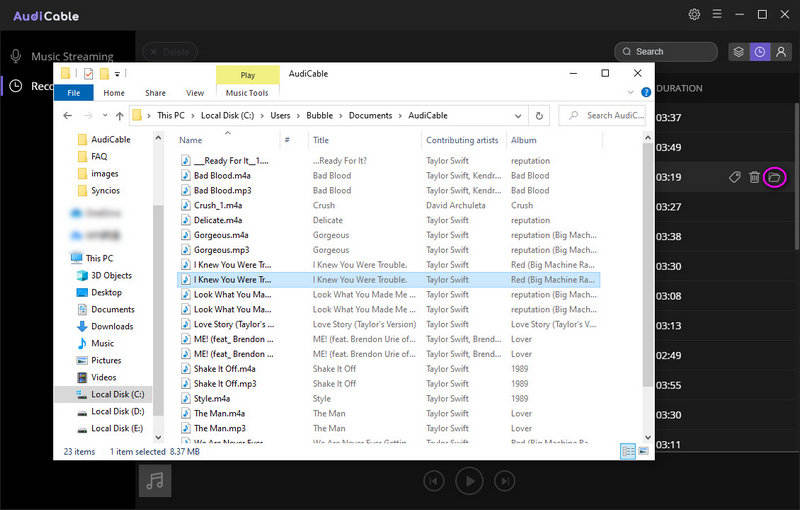The height and width of the screenshot is (510, 800).
Task: Select the The Man.mp3 file
Action: click(219, 428)
